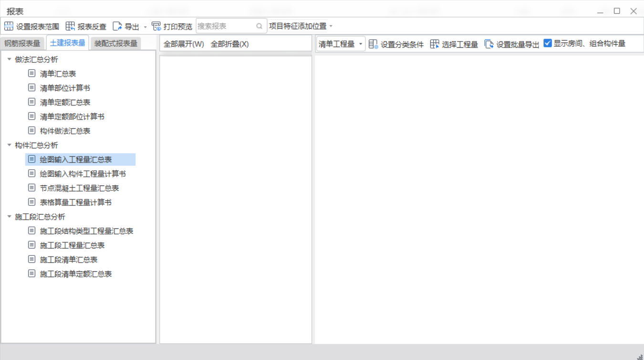Click the 选择工程量 label

point(460,44)
